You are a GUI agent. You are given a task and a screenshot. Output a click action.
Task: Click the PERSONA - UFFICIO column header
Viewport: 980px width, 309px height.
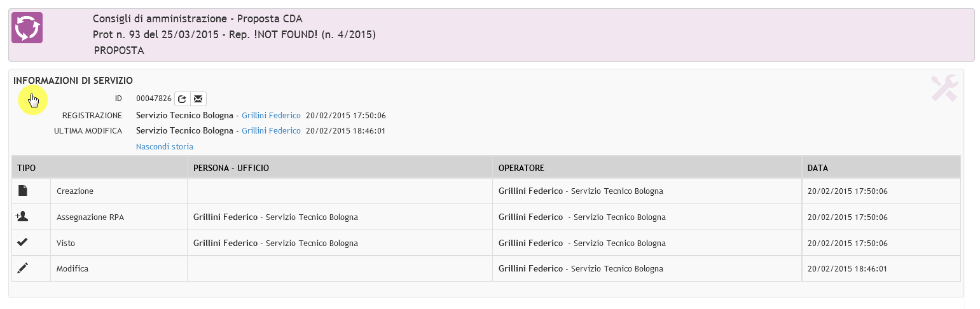[231, 168]
